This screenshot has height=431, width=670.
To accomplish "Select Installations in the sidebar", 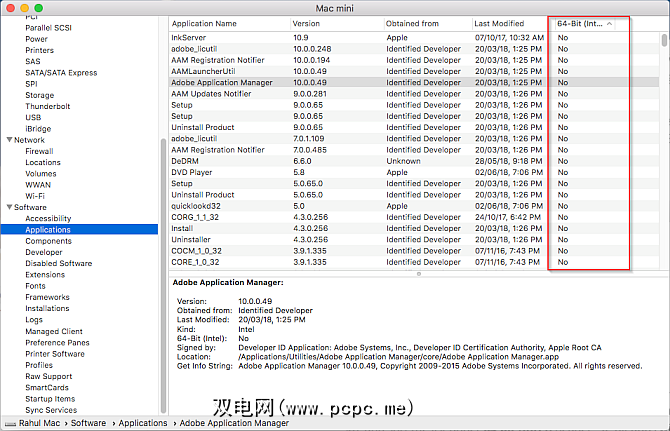I will (x=47, y=308).
